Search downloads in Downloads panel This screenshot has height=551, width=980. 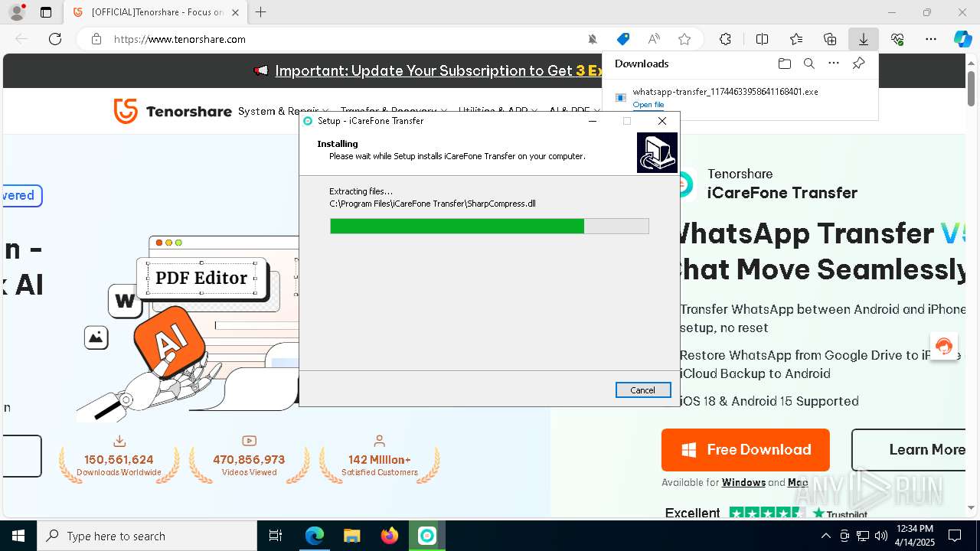tap(808, 64)
